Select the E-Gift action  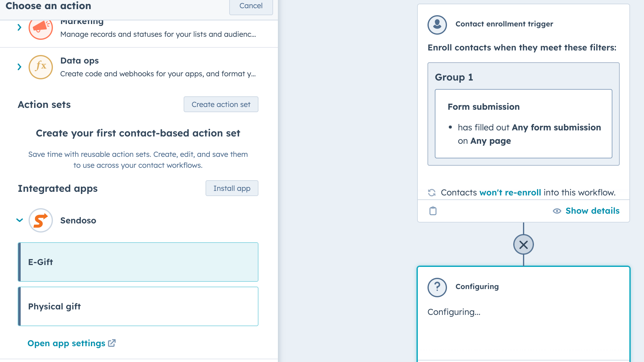[x=138, y=262]
